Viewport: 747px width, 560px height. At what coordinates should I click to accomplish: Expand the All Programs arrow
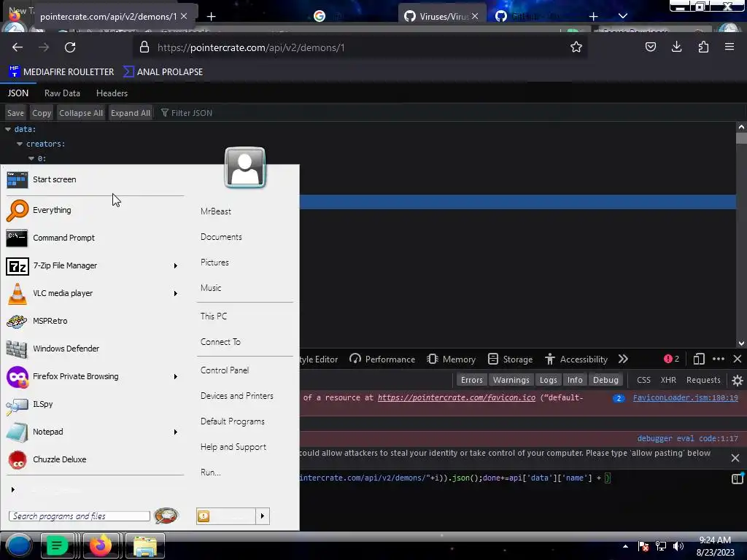pyautogui.click(x=13, y=489)
